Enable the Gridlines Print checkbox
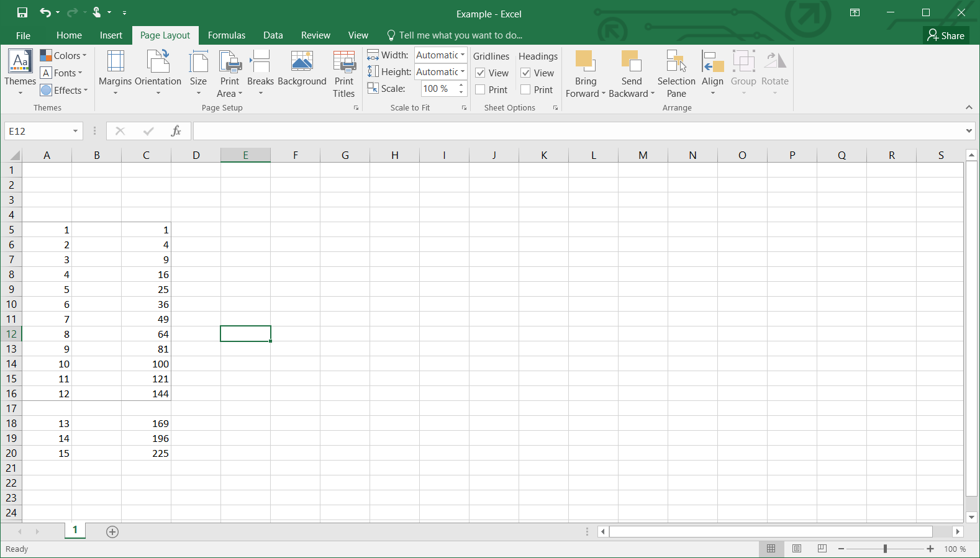This screenshot has width=980, height=558. (481, 90)
